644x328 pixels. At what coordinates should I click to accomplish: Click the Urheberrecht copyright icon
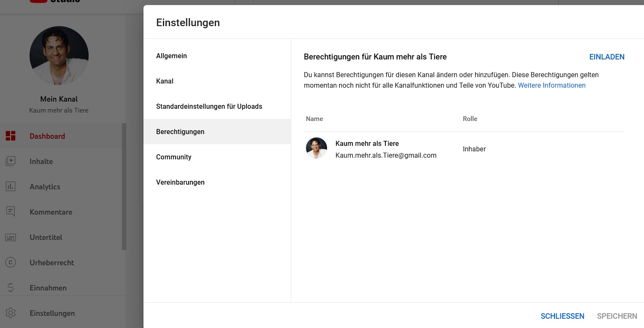[11, 262]
